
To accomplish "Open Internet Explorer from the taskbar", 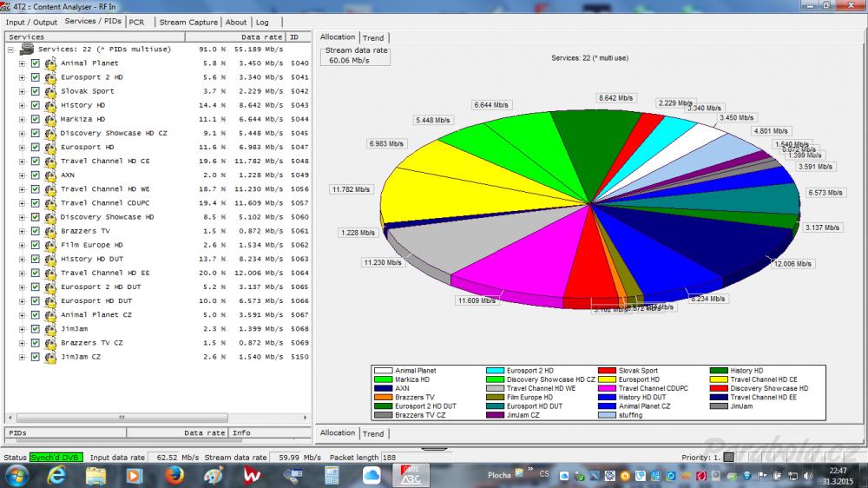I will [x=56, y=475].
